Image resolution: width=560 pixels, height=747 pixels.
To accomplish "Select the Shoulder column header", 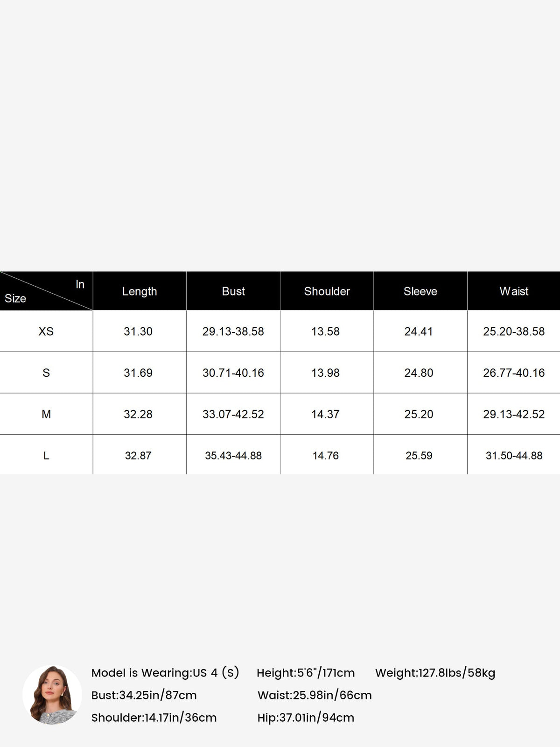I will coord(327,291).
